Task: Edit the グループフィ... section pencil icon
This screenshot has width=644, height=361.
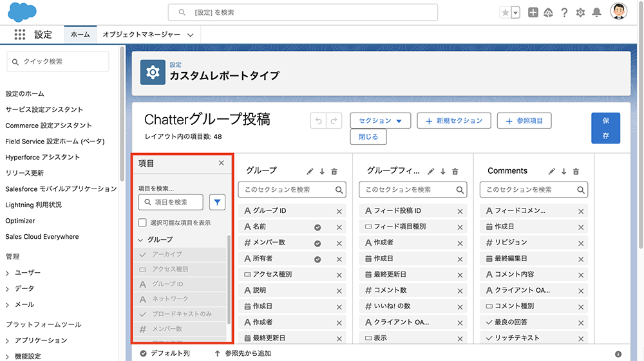Action: coord(431,171)
